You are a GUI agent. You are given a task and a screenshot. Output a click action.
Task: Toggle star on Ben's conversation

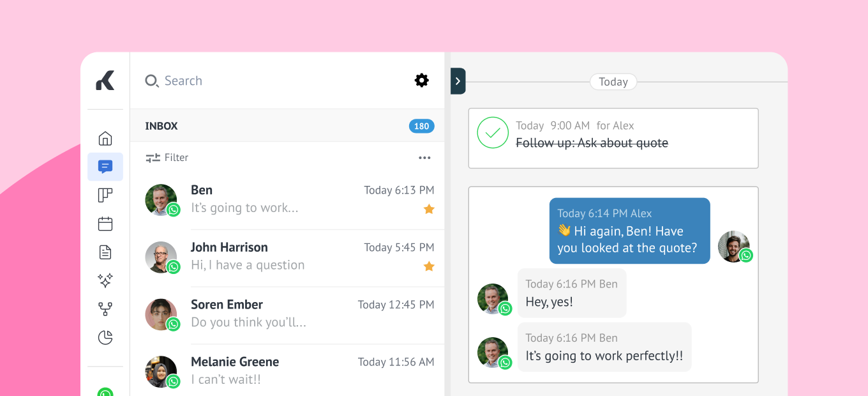pyautogui.click(x=429, y=209)
